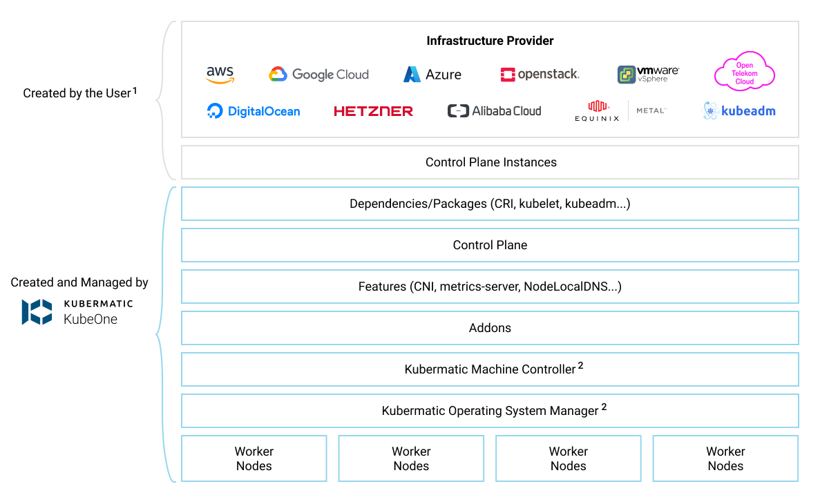Screen dimensions: 829x504
Task: Select the Control Plane Instances box
Action: [490, 162]
